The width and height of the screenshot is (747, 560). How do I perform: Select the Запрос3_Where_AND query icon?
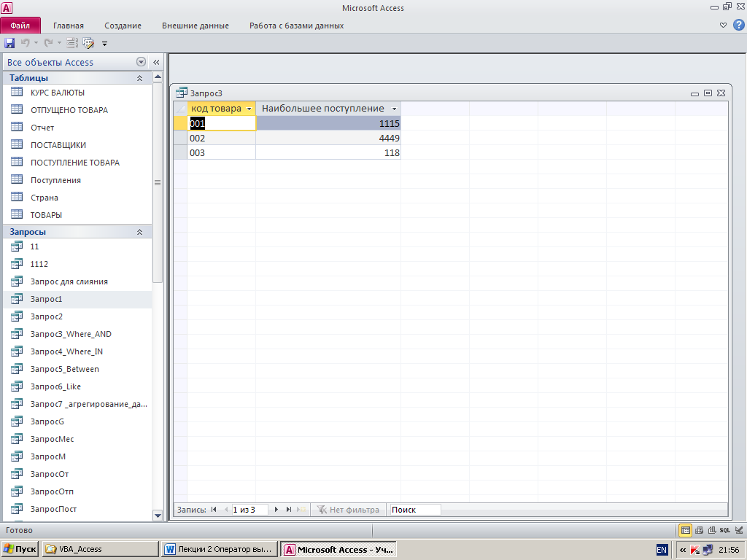(x=18, y=334)
